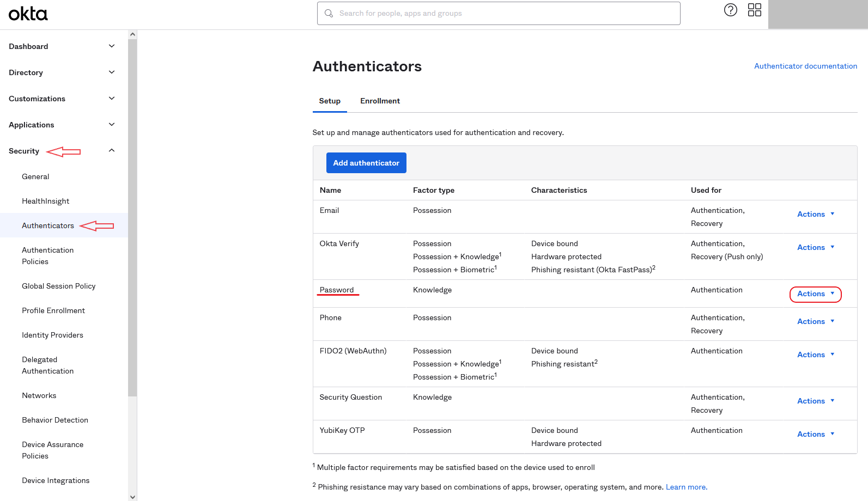Open Actions dropdown for FIDO2 (WebAuthn)
The height and width of the screenshot is (501, 868).
pyautogui.click(x=816, y=355)
